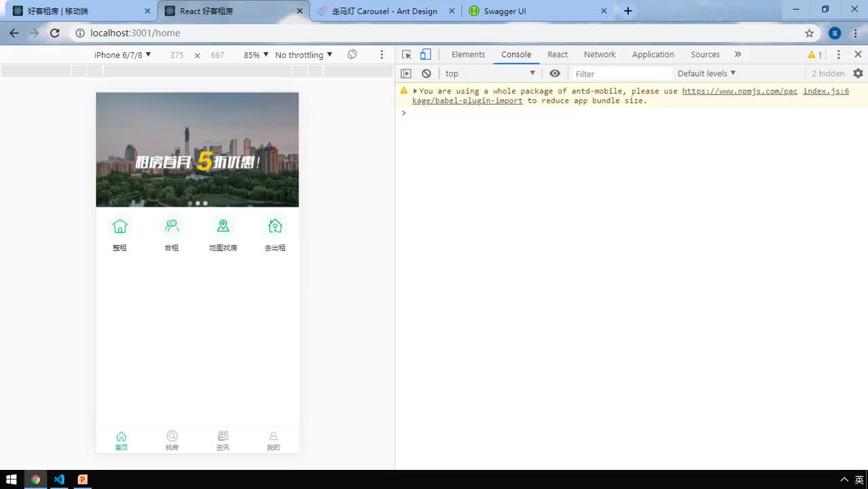The height and width of the screenshot is (489, 868).
Task: Open the Network panel
Action: point(600,54)
